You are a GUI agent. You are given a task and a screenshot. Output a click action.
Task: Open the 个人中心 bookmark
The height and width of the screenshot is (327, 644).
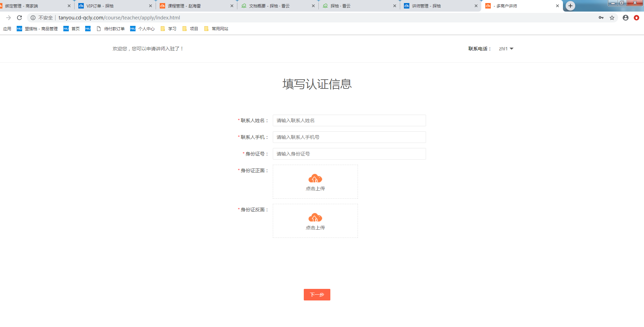[x=142, y=29]
